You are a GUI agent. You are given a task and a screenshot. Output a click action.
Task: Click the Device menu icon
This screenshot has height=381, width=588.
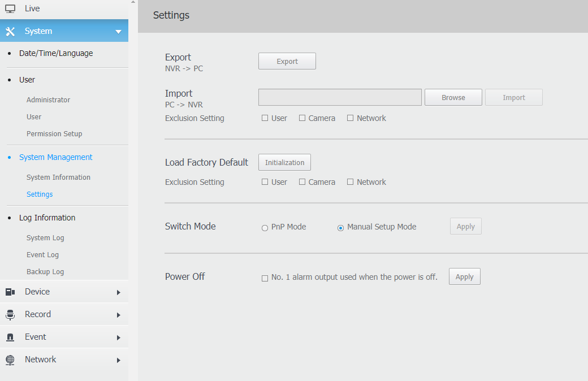[10, 292]
